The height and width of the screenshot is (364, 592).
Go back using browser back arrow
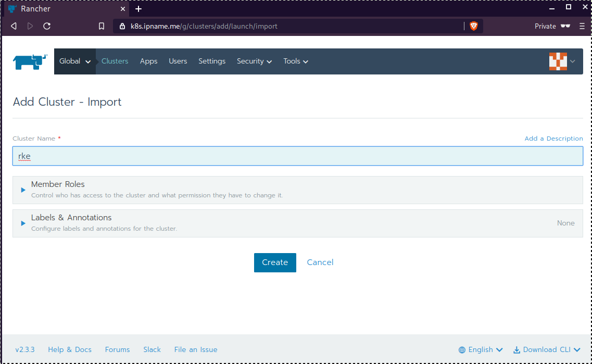pos(14,26)
